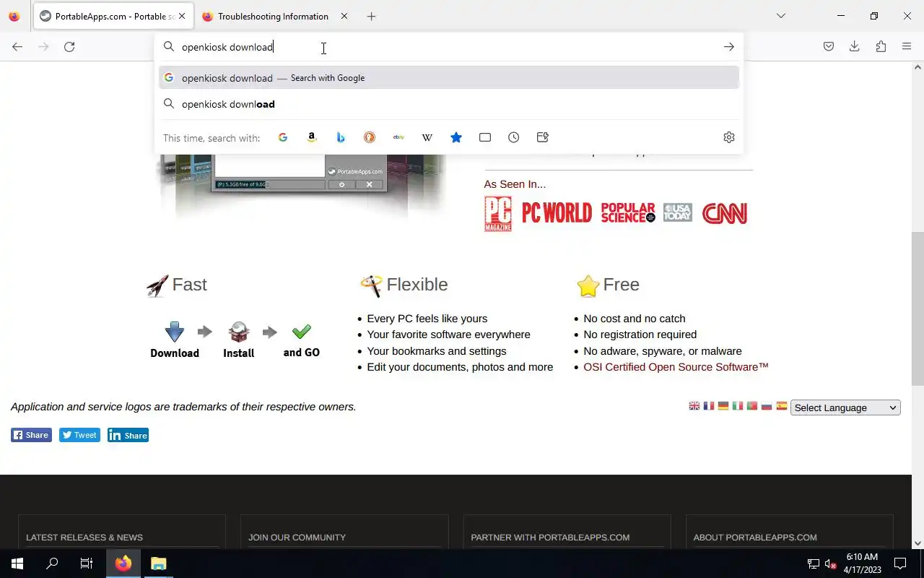Select 'openkiosk download — Search with Google' suggestion

tap(449, 78)
